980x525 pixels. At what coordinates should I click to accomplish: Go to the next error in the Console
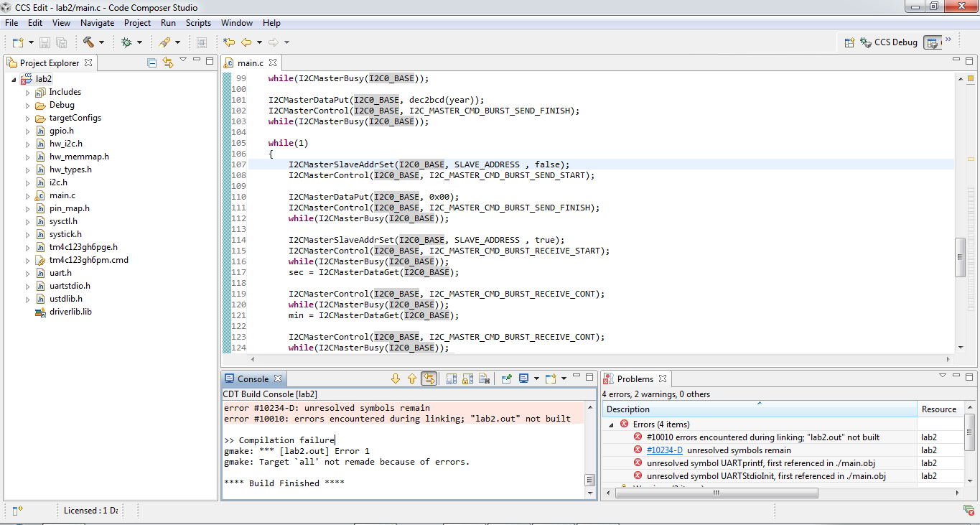pyautogui.click(x=395, y=378)
